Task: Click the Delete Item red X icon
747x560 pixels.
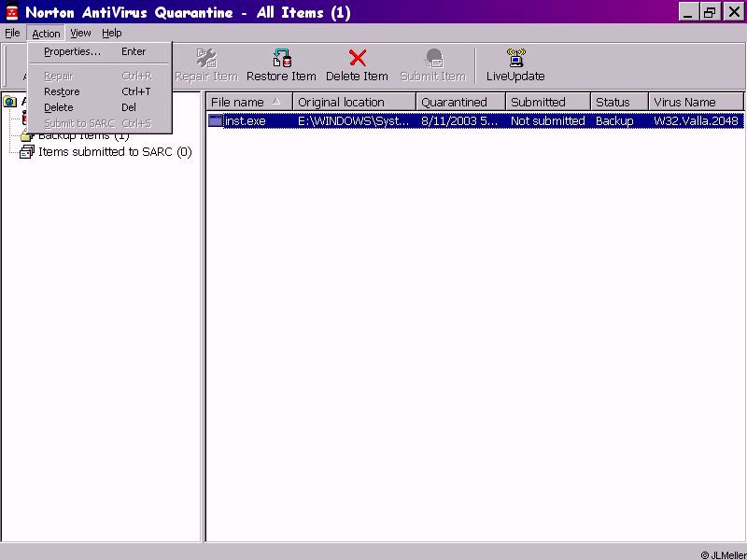Action: click(x=357, y=59)
